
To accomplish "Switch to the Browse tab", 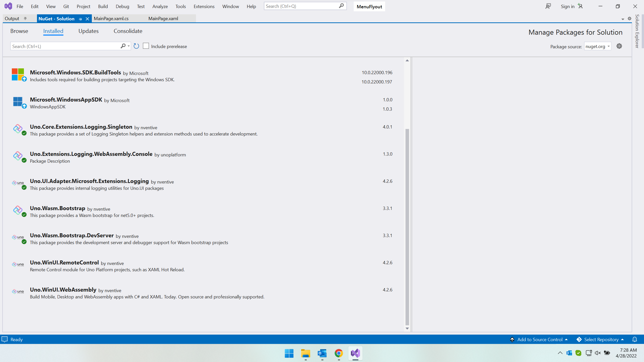I will point(19,31).
